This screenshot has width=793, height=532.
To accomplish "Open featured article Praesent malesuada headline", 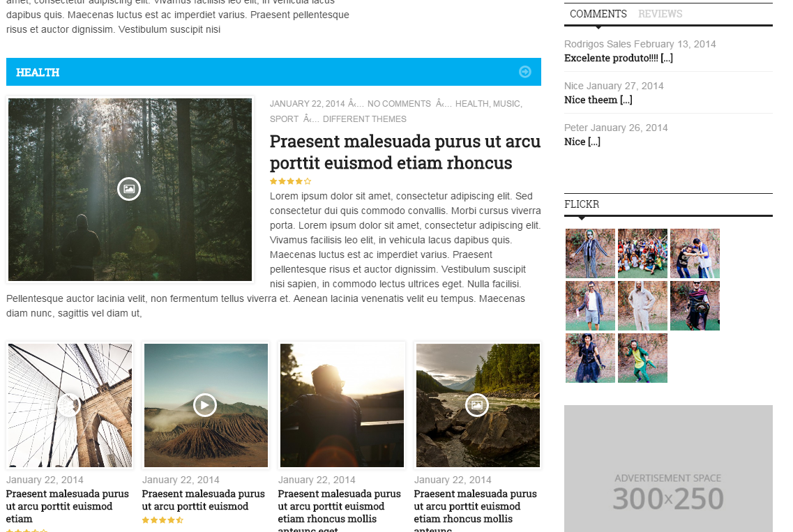I will pos(405,152).
